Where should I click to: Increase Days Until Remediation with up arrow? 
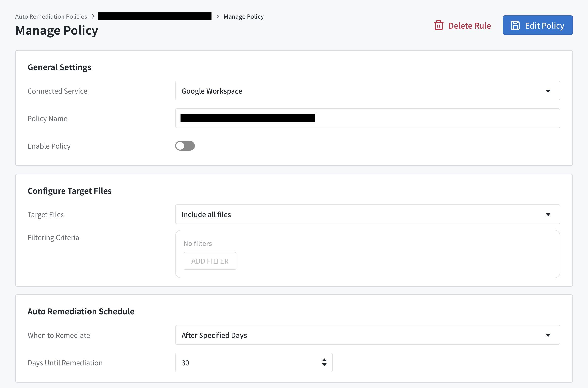324,360
